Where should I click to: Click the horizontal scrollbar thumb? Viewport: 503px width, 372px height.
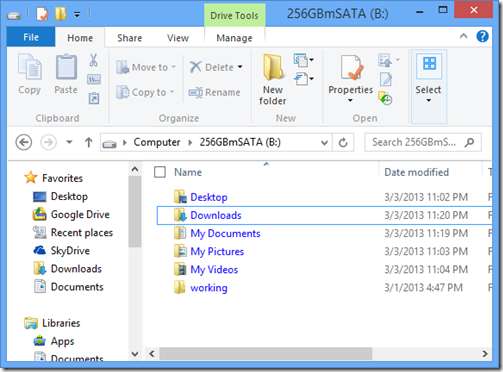click(x=266, y=354)
